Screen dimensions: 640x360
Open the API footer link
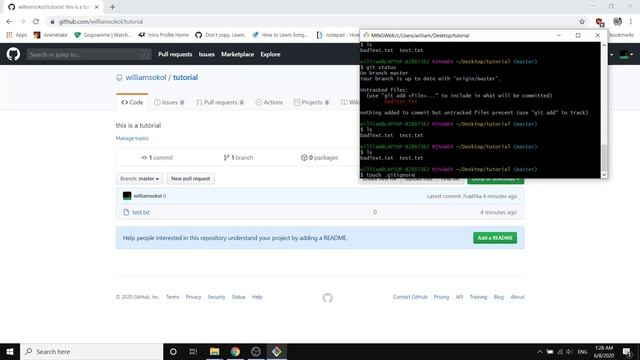pyautogui.click(x=459, y=297)
